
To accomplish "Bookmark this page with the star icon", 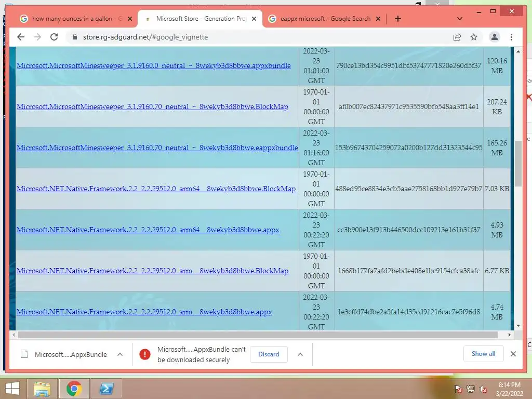I will click(x=474, y=37).
